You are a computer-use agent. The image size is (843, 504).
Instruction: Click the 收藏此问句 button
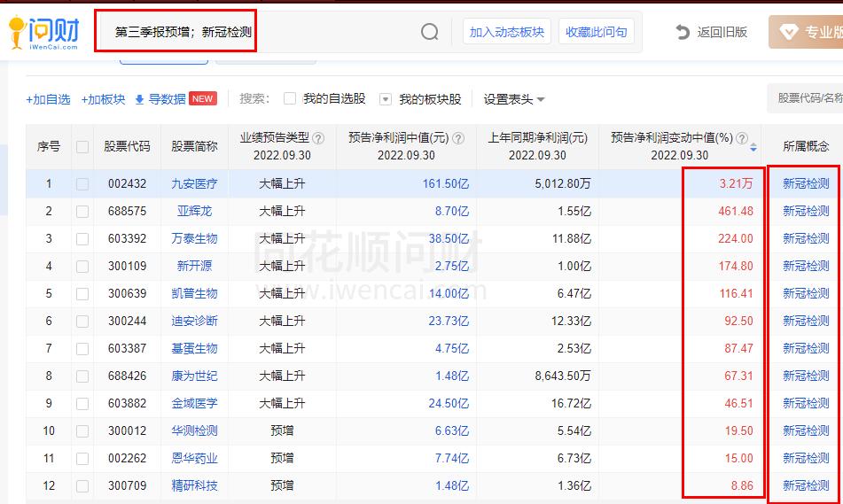pyautogui.click(x=597, y=32)
